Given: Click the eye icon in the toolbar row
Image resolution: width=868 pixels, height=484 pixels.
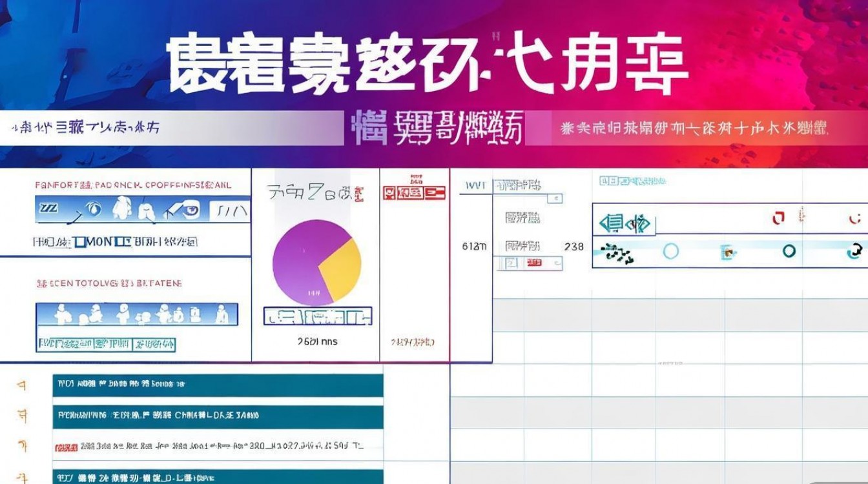Looking at the screenshot, I should [191, 209].
